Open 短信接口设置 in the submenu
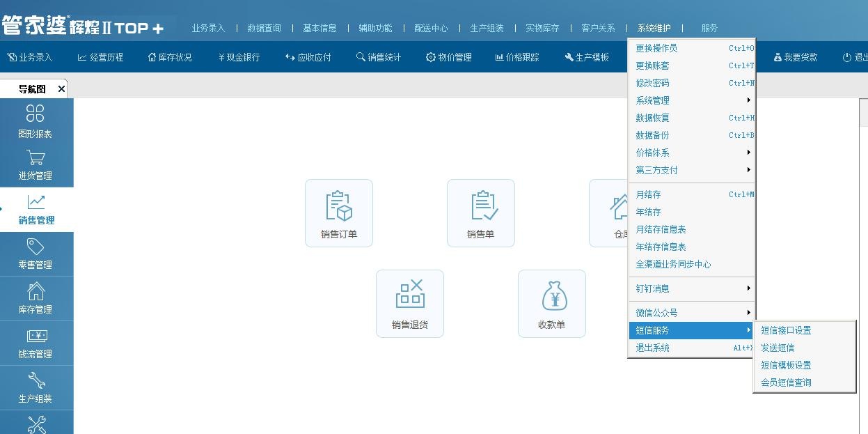The width and height of the screenshot is (868, 434). [786, 330]
